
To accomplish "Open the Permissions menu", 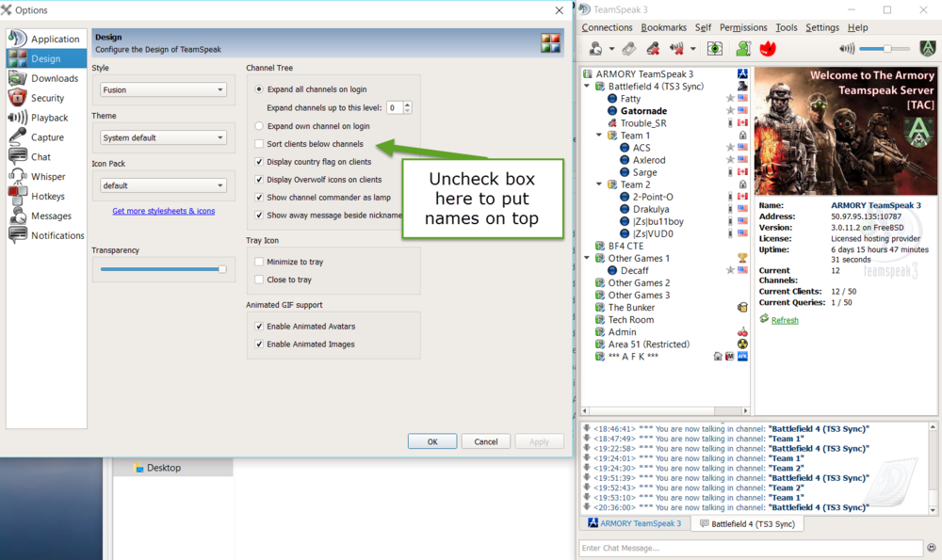I will pyautogui.click(x=743, y=27).
